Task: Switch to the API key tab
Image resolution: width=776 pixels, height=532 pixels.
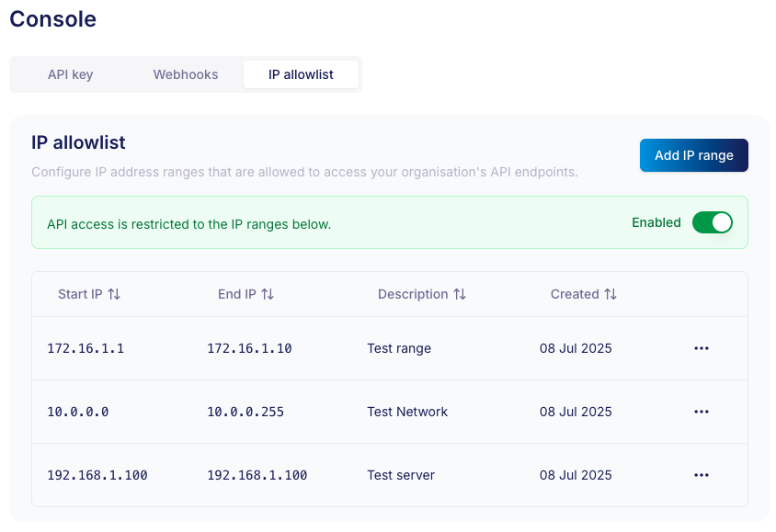Action: click(70, 74)
